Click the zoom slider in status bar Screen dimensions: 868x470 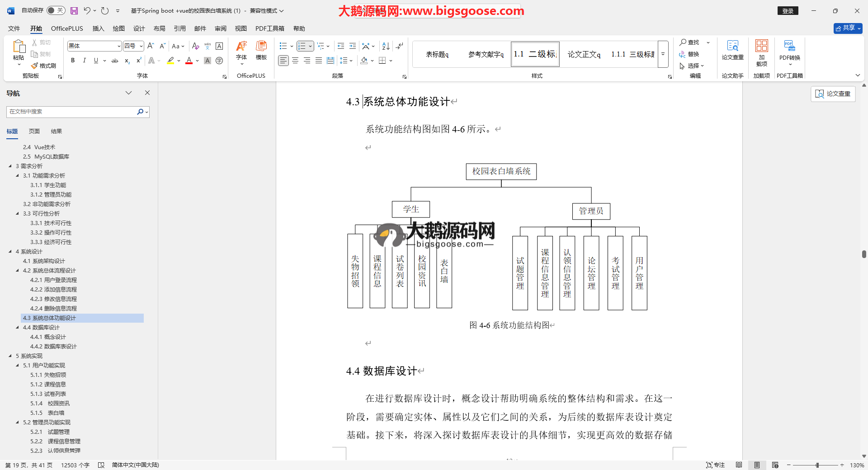click(x=817, y=465)
